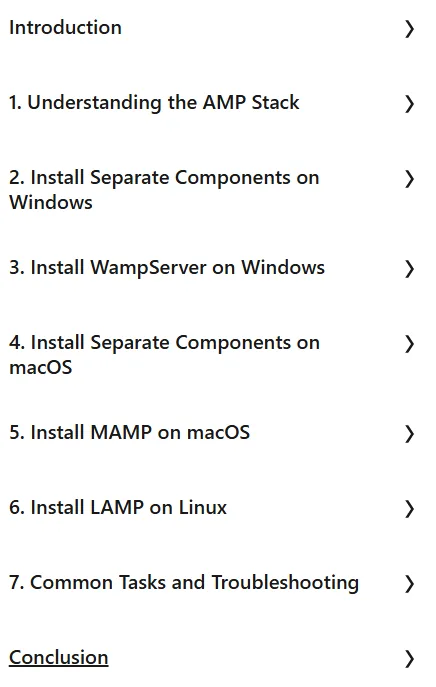
Task: Expand chevron for Install Separate Components on Windows
Action: 409,179
